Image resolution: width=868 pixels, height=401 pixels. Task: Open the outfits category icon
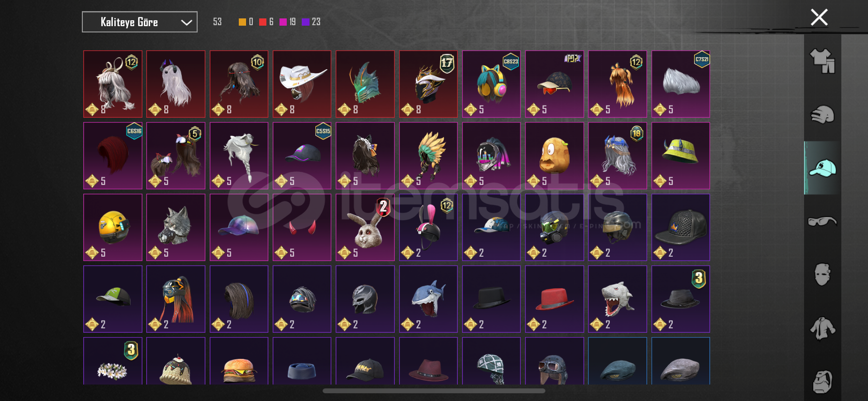[x=822, y=61]
